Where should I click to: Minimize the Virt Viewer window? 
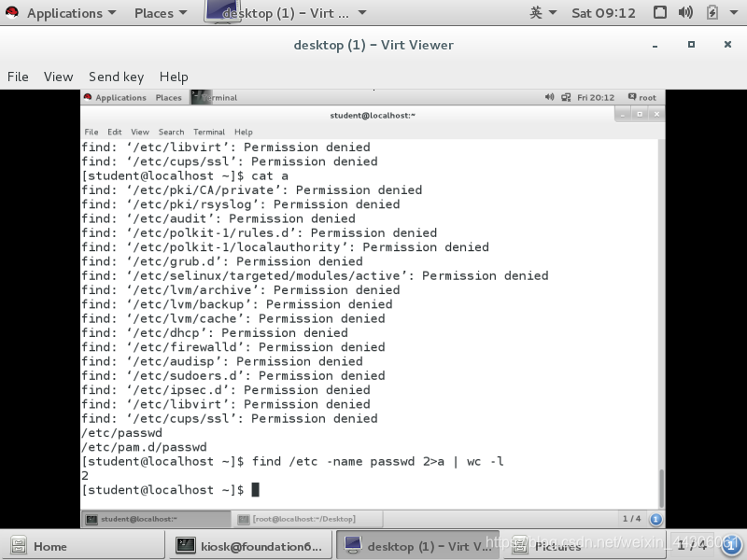[655, 45]
